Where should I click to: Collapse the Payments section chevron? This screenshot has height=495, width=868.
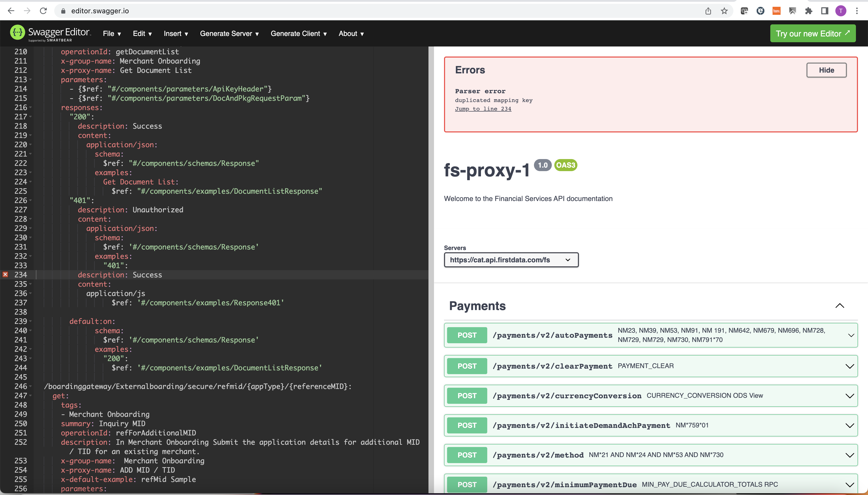(839, 306)
